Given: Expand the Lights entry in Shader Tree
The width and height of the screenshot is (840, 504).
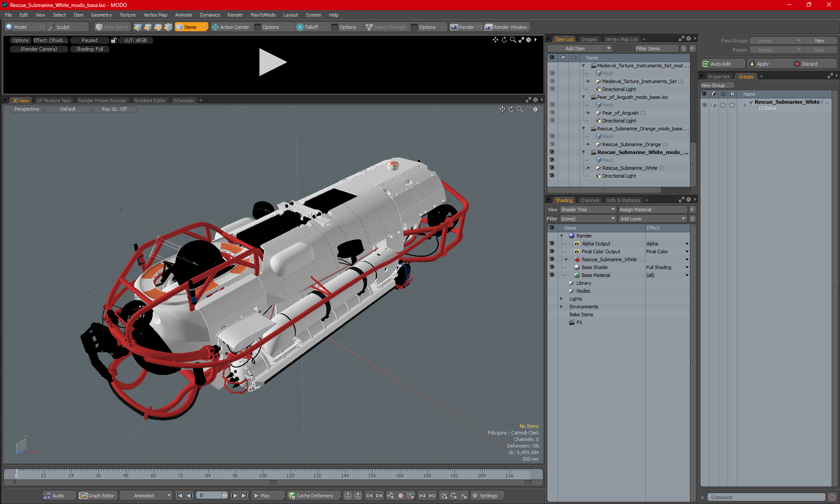Looking at the screenshot, I should coord(562,299).
